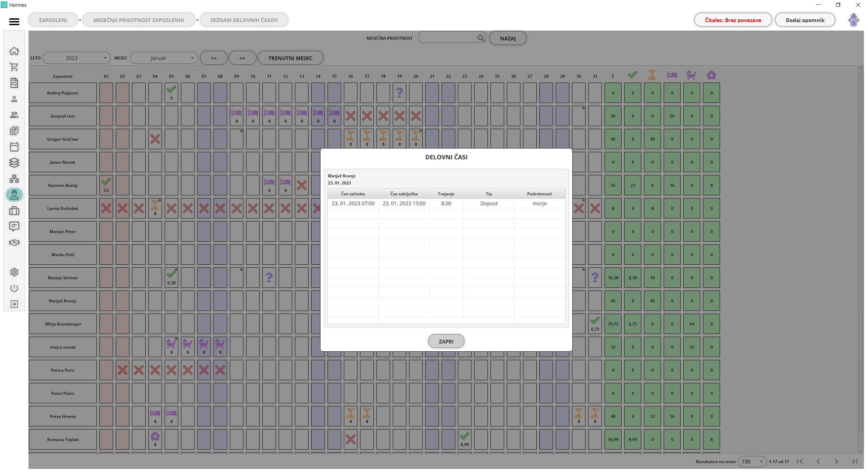The width and height of the screenshot is (868, 475).
Task: Open the handshake sidebar icon
Action: click(x=14, y=243)
